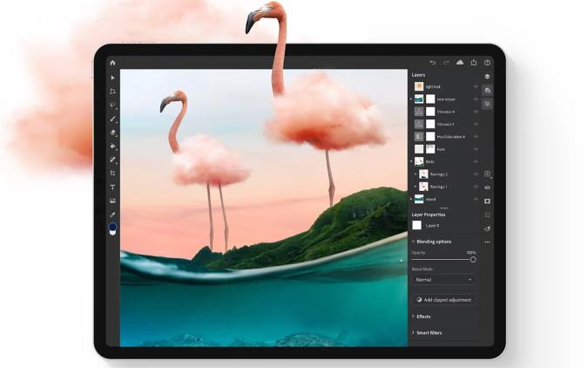This screenshot has height=368, width=588.
Task: Hide the light leak layer
Action: [x=476, y=86]
